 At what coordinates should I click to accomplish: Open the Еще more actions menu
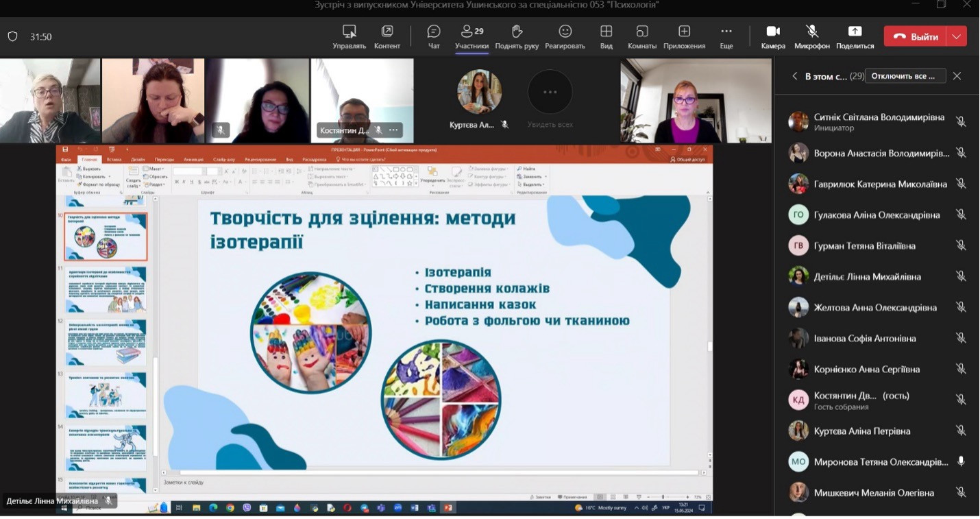(726, 37)
